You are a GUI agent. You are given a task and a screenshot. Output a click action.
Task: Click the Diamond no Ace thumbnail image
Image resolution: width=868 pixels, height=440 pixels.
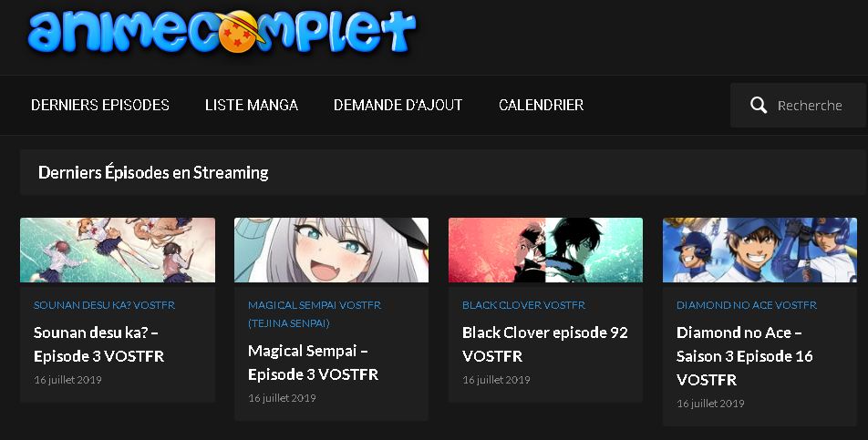tap(759, 250)
